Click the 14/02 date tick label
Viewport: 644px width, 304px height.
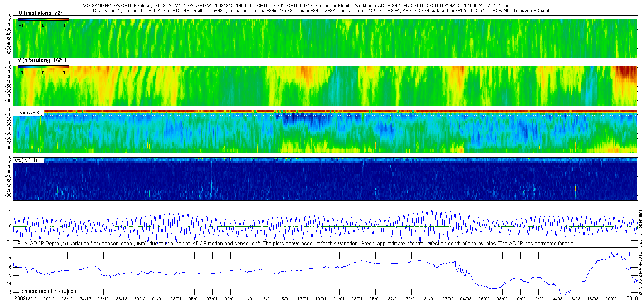click(556, 299)
